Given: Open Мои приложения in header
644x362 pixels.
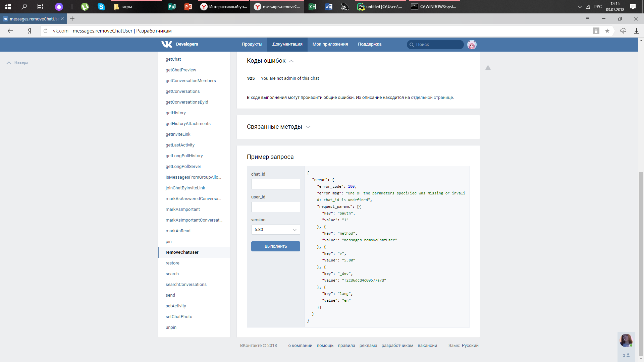Looking at the screenshot, I should coord(330,44).
